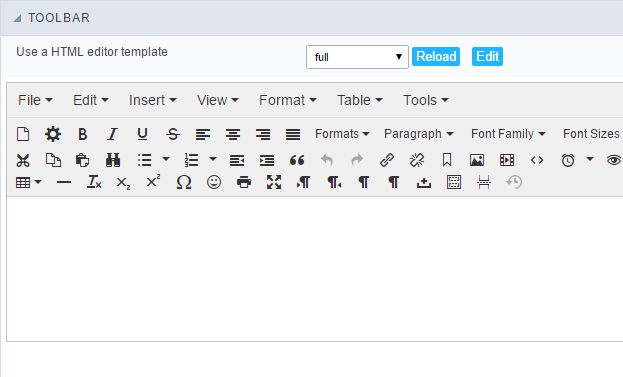
Task: Insert date/time with clock icon
Action: click(568, 160)
